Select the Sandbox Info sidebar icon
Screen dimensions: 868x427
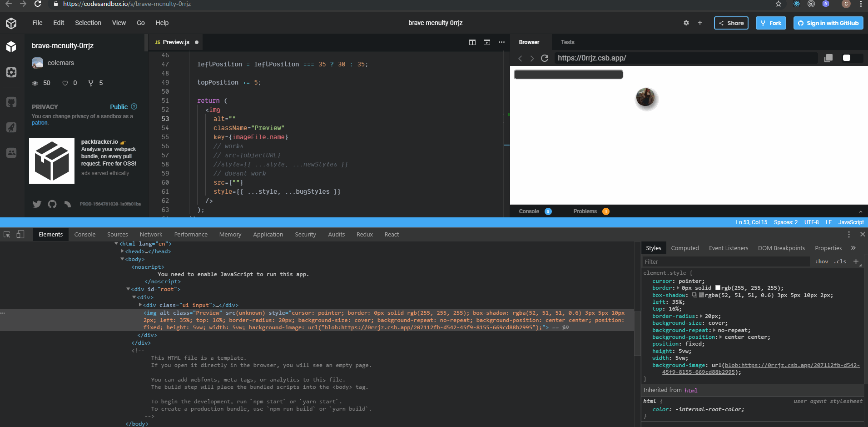[x=11, y=46]
